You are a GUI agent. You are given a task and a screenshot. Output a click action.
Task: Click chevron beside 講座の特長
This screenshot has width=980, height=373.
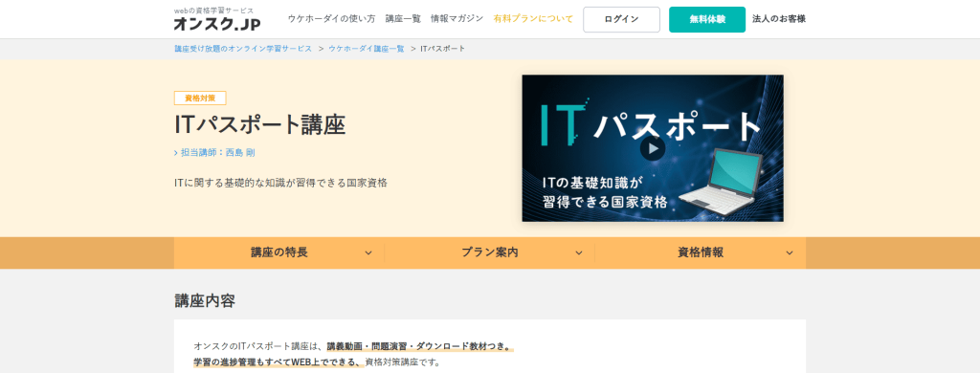pos(368,253)
